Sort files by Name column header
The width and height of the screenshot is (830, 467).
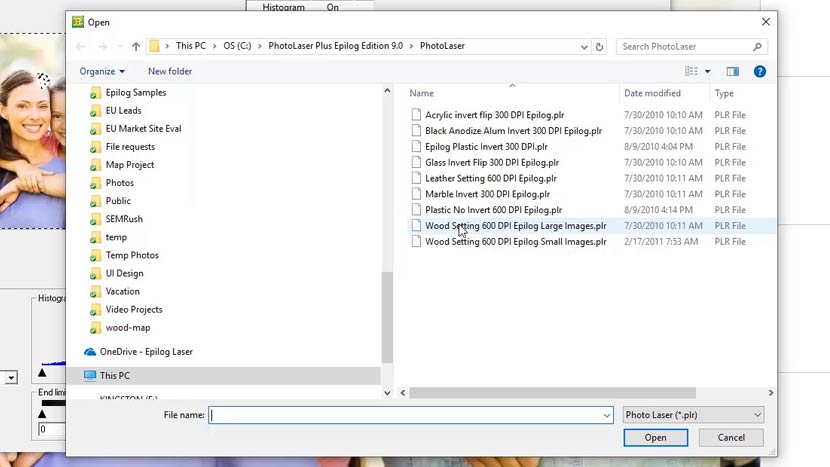pyautogui.click(x=421, y=93)
